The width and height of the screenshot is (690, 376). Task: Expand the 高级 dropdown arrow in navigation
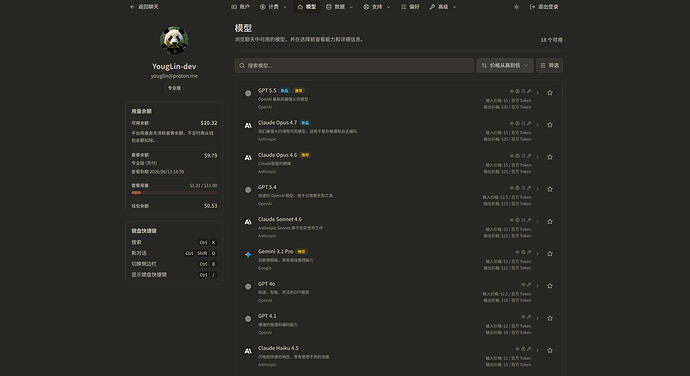pos(455,7)
